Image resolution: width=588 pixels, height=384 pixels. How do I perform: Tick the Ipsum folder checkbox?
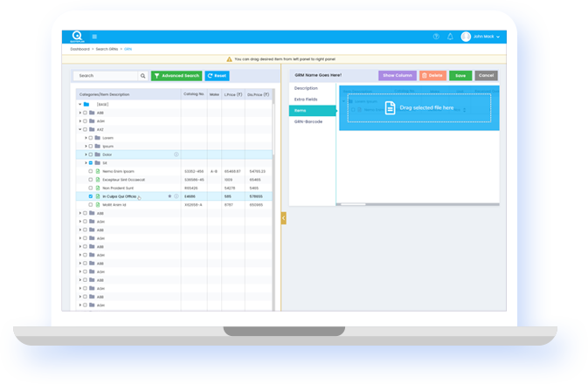(x=91, y=146)
